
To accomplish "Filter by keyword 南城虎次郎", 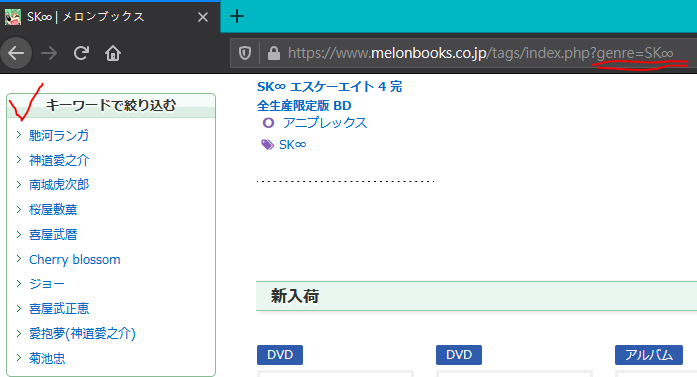I will click(59, 184).
